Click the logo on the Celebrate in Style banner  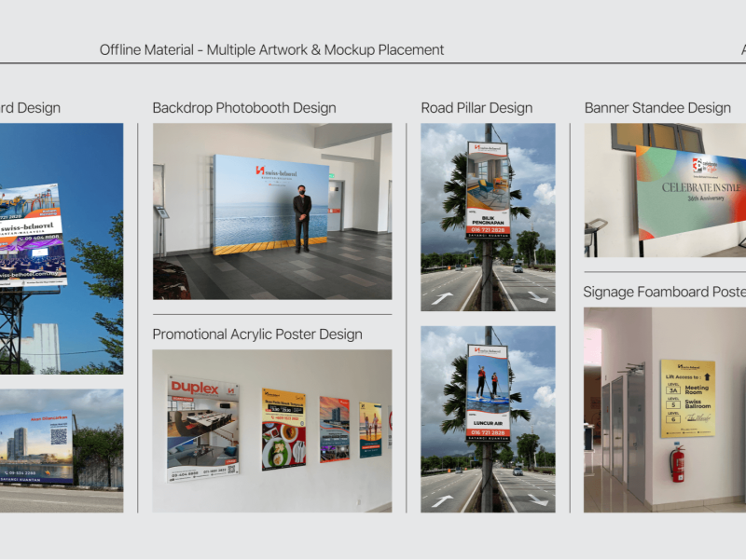703,168
